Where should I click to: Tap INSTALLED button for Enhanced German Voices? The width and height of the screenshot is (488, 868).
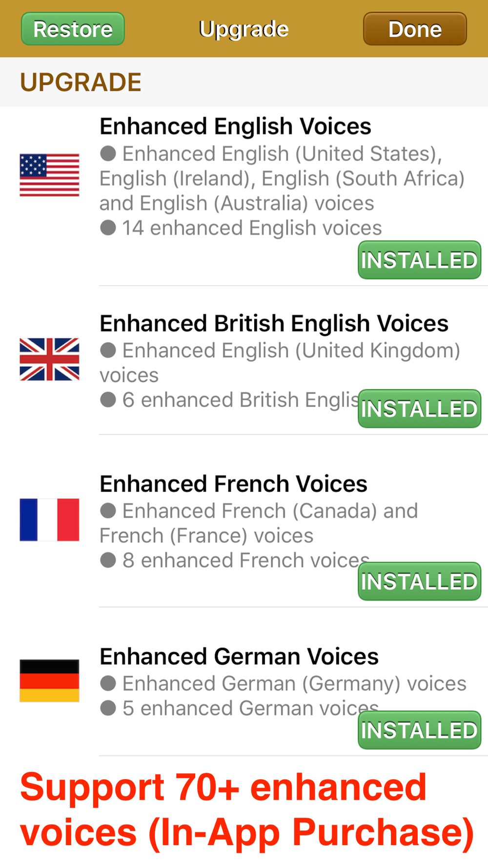(419, 730)
